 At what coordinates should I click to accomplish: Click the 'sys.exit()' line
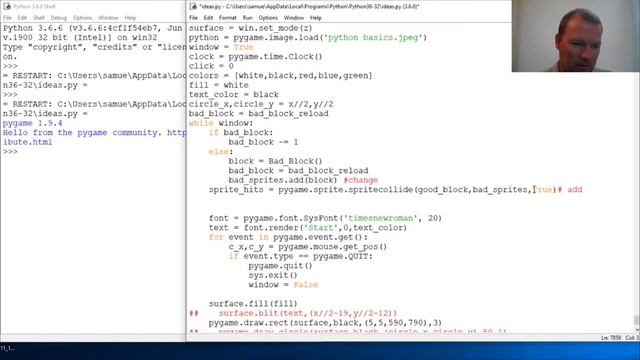(x=273, y=275)
